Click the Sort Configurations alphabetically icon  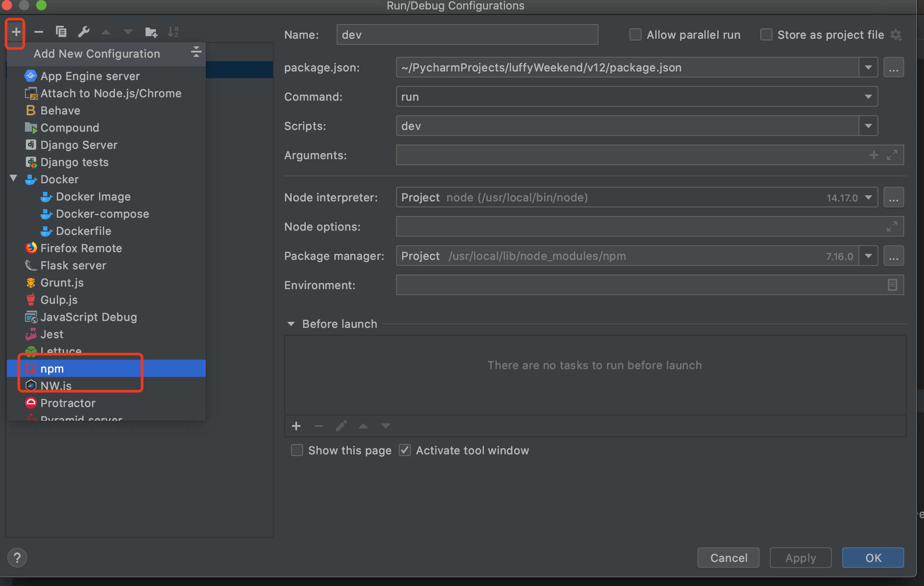point(173,32)
